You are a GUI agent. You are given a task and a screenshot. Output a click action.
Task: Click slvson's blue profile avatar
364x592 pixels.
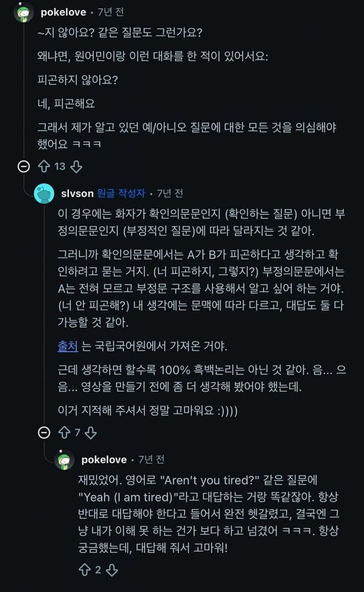click(44, 194)
